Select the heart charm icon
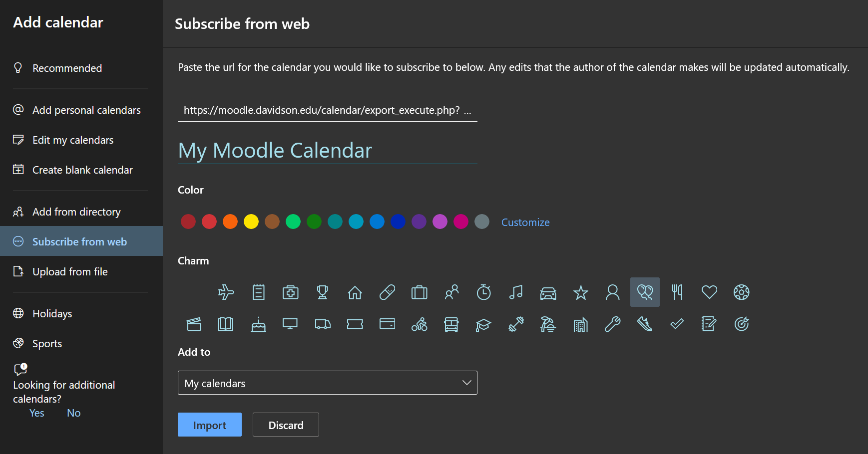Viewport: 868px width, 454px height. coord(709,292)
